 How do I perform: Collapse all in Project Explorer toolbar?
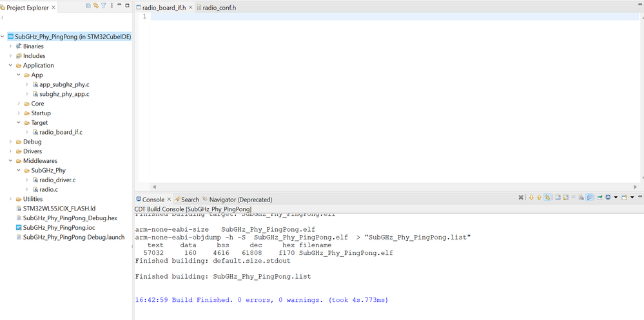[x=88, y=5]
